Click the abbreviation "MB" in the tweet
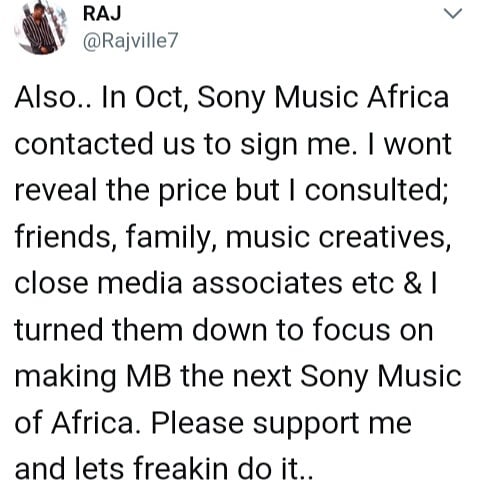480x480 pixels. tap(148, 376)
